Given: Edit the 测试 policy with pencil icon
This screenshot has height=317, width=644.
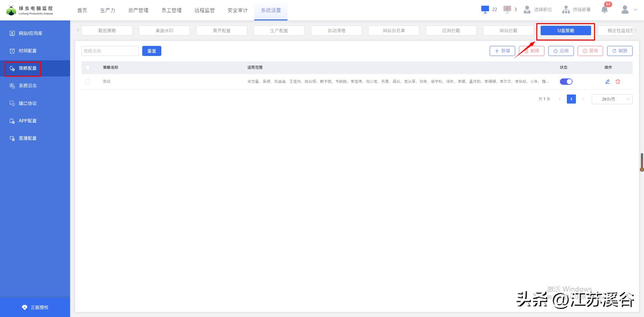Looking at the screenshot, I should (x=607, y=81).
